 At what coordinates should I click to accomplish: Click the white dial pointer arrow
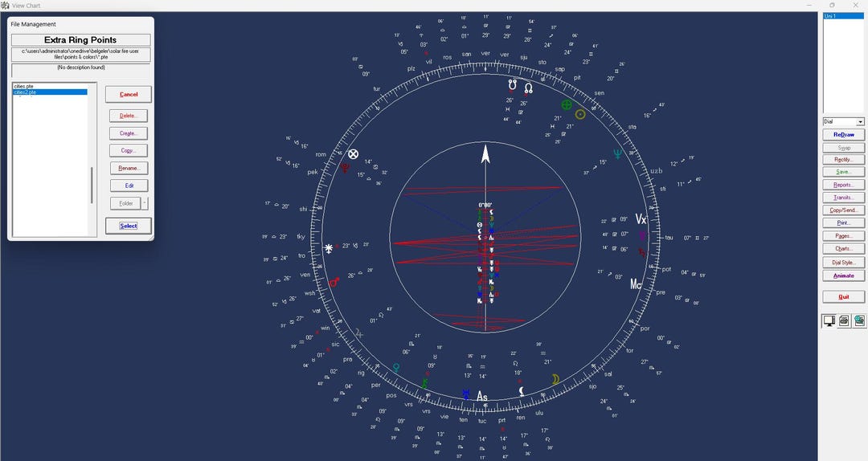point(485,154)
